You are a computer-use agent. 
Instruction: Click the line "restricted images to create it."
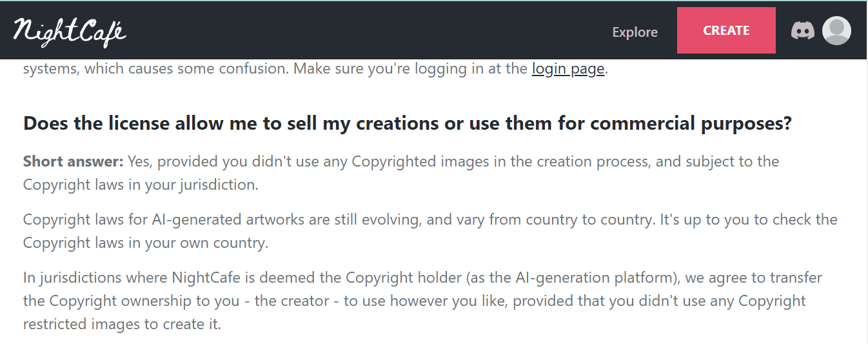click(122, 324)
